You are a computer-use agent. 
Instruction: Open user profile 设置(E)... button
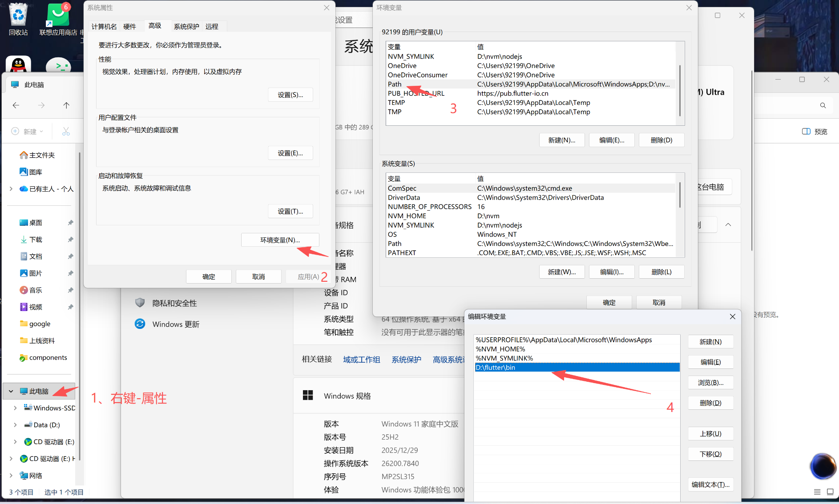290,153
